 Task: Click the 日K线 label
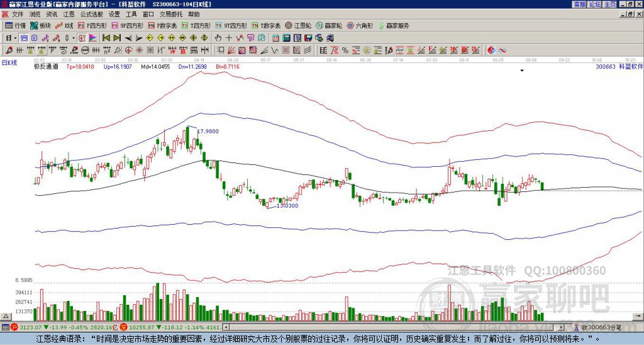point(9,62)
